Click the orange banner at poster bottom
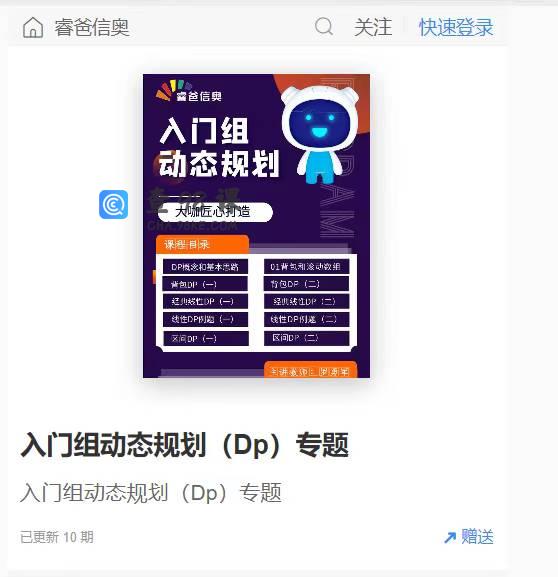The width and height of the screenshot is (558, 577). (311, 370)
